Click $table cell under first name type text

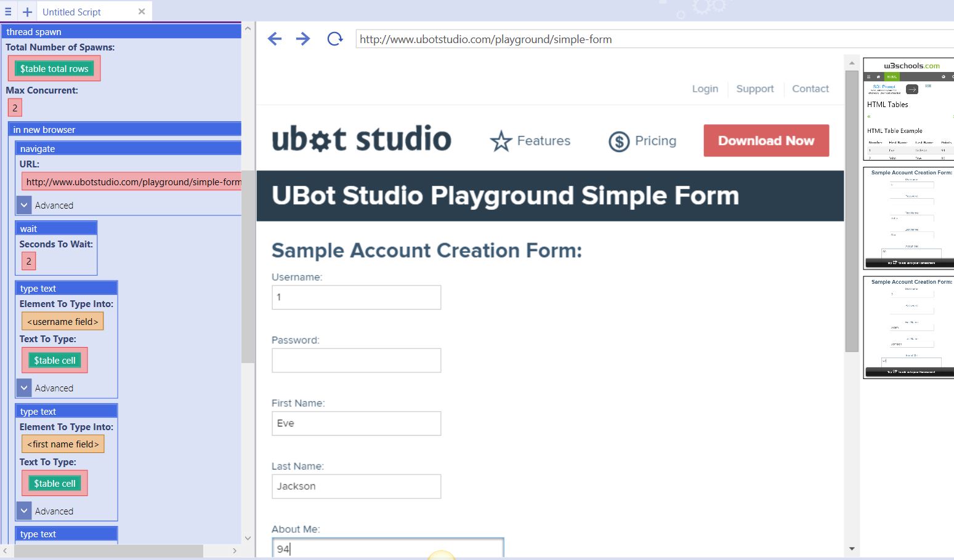click(55, 483)
